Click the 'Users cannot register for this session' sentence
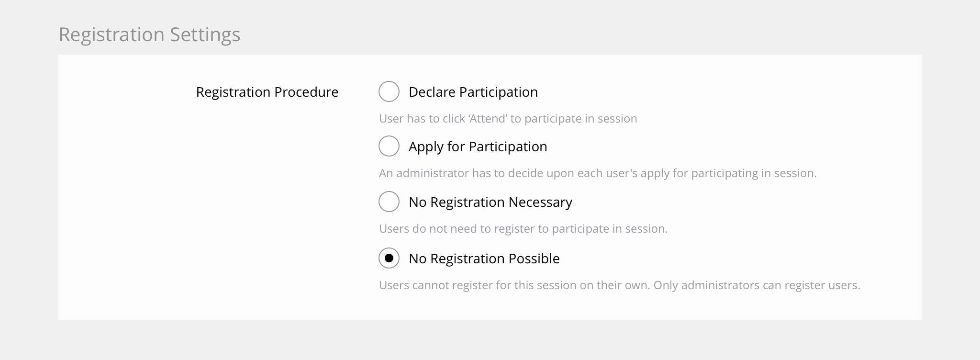Image resolution: width=980 pixels, height=360 pixels. click(514, 285)
